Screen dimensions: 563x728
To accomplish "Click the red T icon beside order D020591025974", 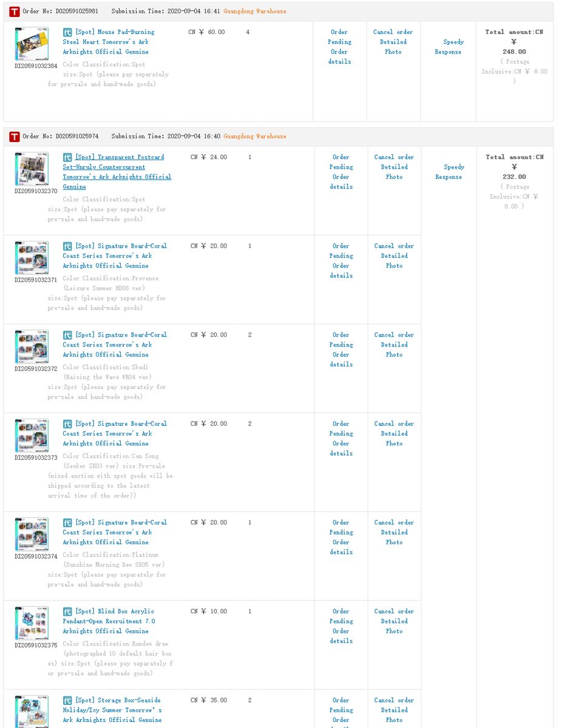I will pos(15,136).
